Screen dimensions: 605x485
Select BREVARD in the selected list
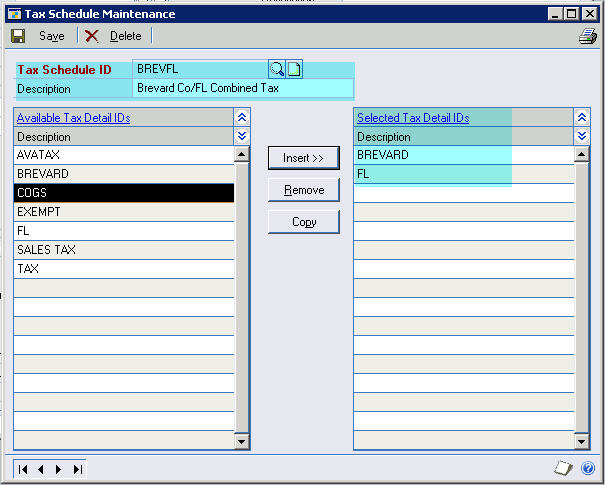[464, 155]
